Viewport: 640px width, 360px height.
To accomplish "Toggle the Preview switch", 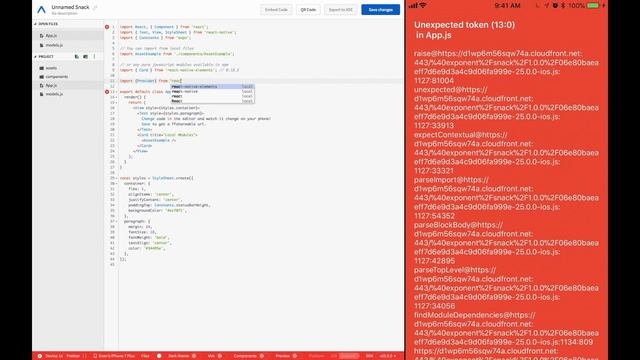I will 294,356.
